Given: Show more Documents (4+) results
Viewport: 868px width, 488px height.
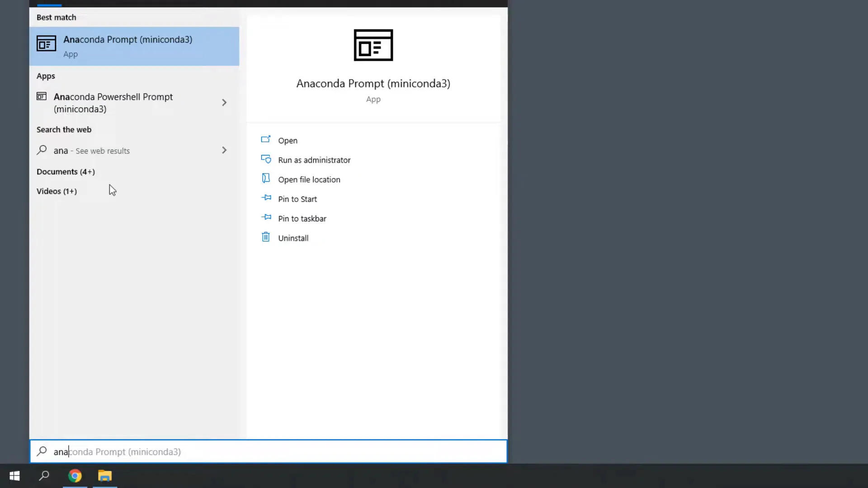Looking at the screenshot, I should click(66, 172).
